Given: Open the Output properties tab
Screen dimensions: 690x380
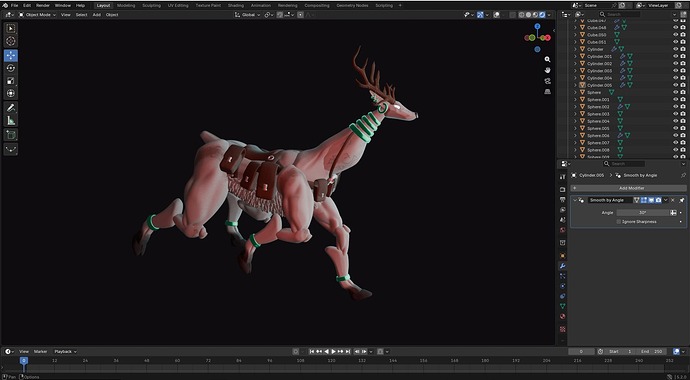Looking at the screenshot, I should (562, 200).
